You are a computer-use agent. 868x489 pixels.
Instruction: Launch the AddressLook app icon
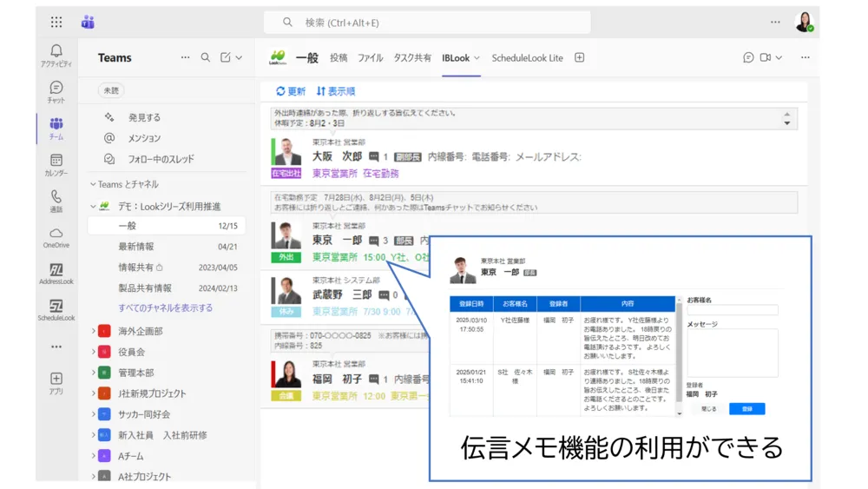pyautogui.click(x=56, y=274)
